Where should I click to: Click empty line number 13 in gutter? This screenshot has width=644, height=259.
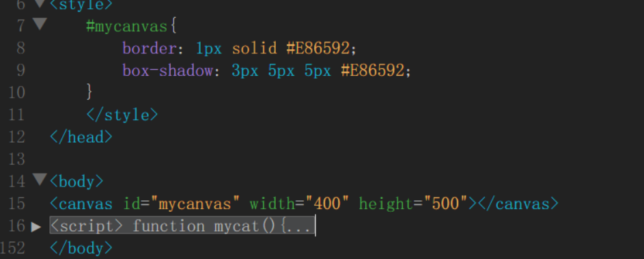click(x=17, y=159)
